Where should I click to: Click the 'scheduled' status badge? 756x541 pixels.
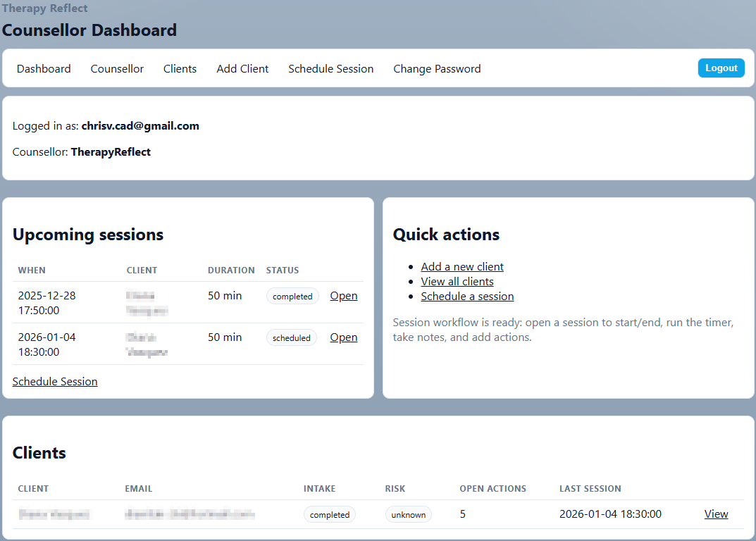tap(292, 338)
